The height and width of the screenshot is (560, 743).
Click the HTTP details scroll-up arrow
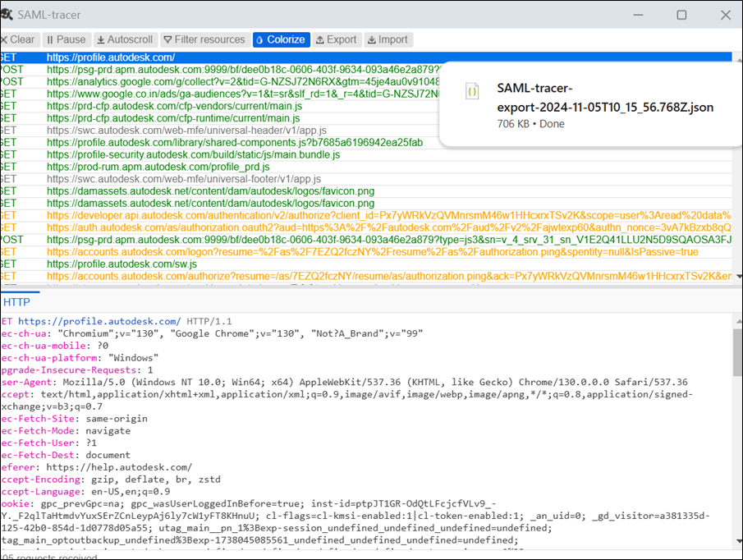pyautogui.click(x=738, y=321)
